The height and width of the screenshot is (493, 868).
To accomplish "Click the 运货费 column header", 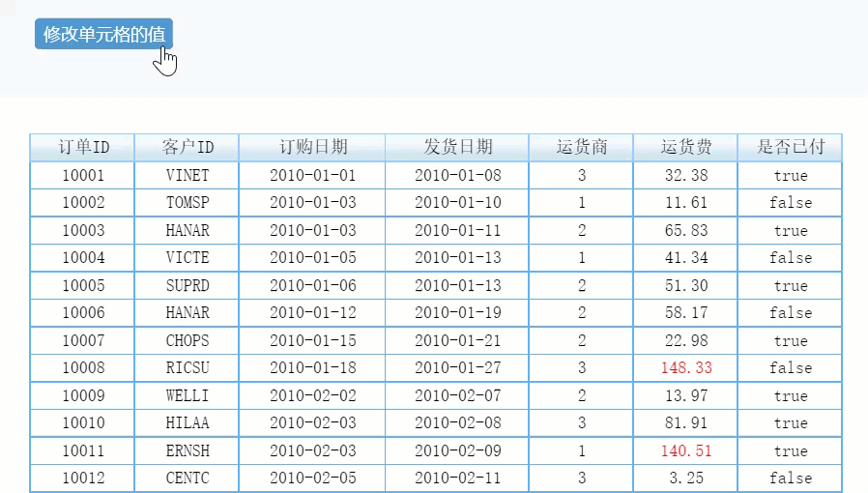I will [x=685, y=147].
